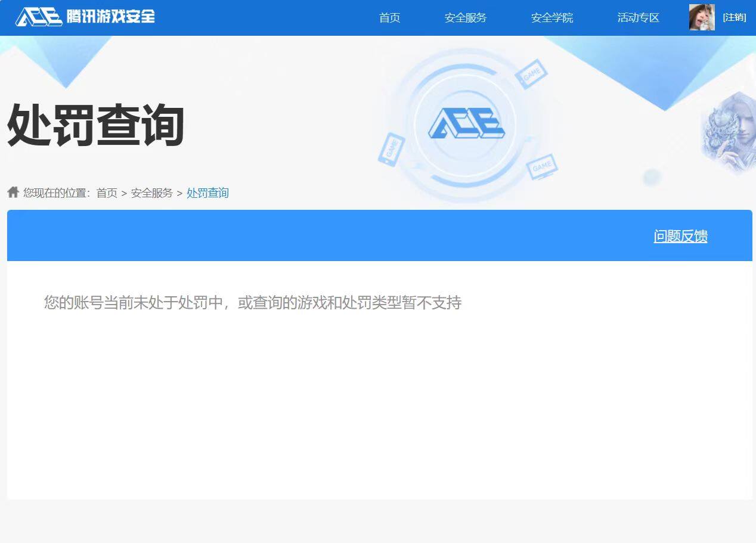Viewport: 756px width, 543px height.
Task: Open the 安全学院 navigation menu item
Action: [x=552, y=18]
